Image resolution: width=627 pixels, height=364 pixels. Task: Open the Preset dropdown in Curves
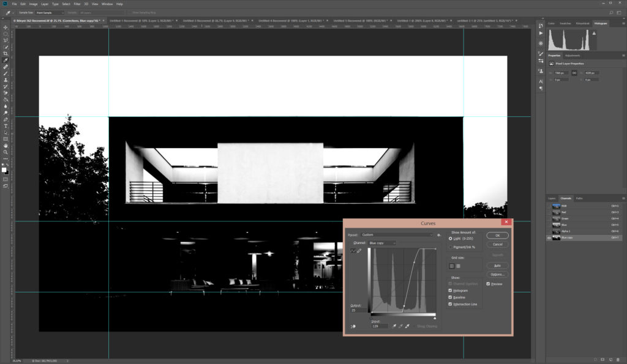(x=397, y=235)
